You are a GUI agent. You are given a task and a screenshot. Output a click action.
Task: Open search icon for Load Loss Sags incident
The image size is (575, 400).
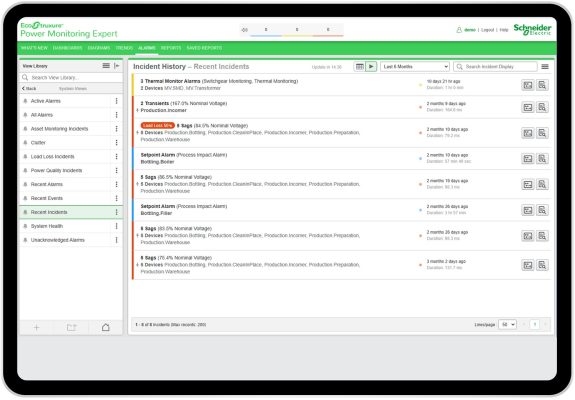[542, 133]
